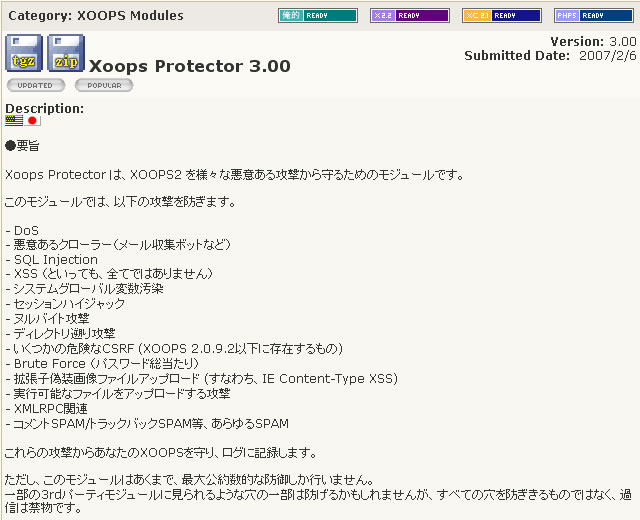The height and width of the screenshot is (520, 640).
Task: Click the PHP5 READY badge
Action: (594, 16)
